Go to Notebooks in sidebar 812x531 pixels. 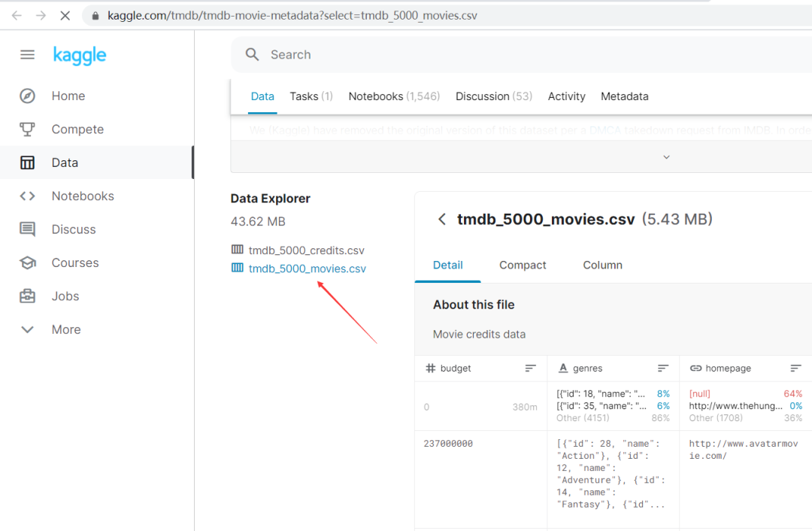click(83, 196)
